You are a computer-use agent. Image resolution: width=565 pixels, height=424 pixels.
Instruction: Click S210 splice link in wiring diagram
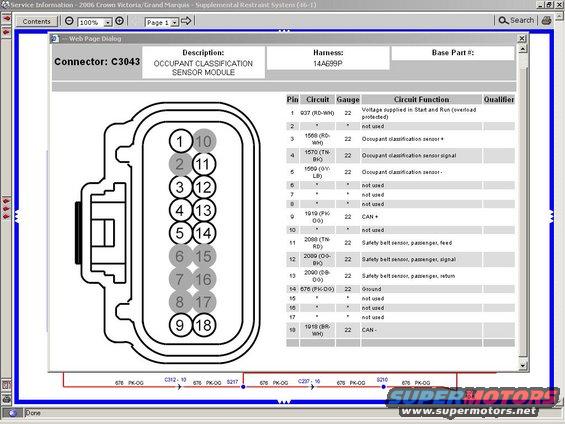pyautogui.click(x=382, y=380)
